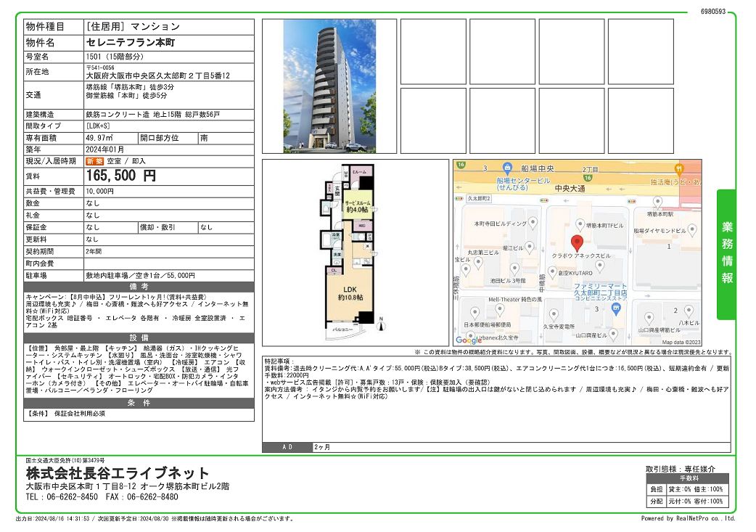Select the map pin left of 創空KYUTARO

553,272
